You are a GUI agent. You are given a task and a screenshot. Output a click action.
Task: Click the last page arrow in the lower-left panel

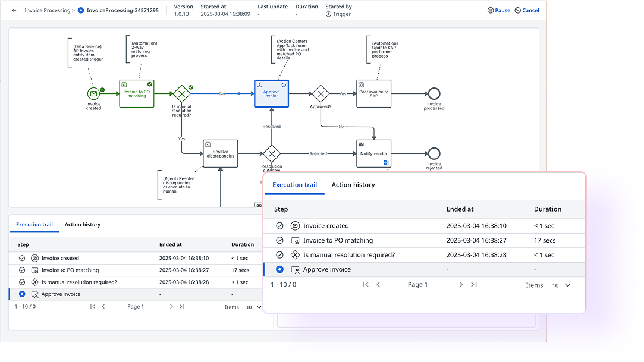(182, 307)
